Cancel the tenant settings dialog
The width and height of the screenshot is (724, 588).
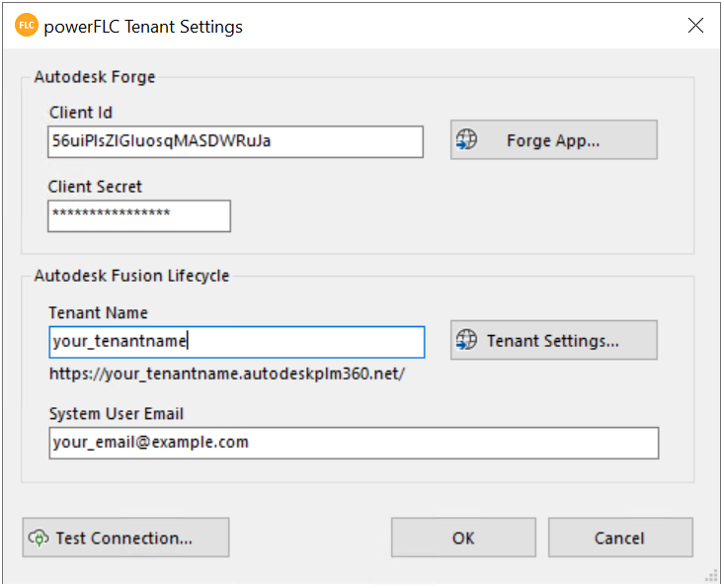click(619, 539)
